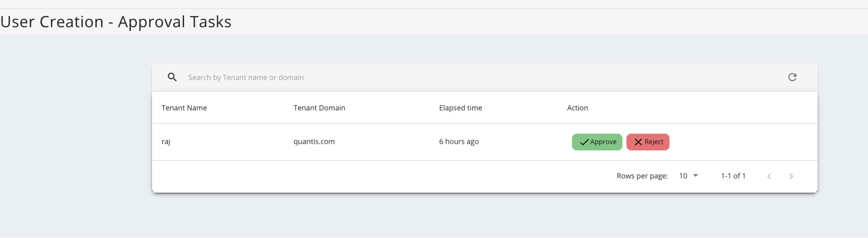Click the Action column header
Screen dimensions: 868x238
577,108
